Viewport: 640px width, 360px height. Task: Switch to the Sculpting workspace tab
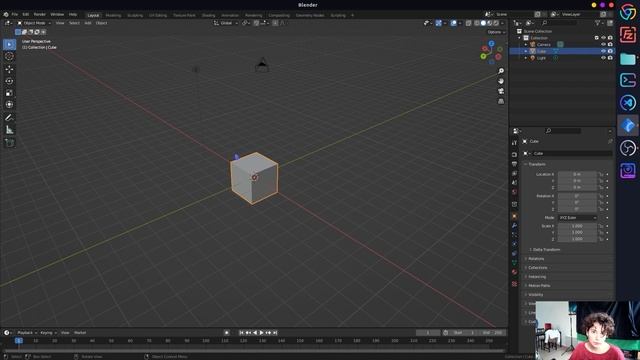click(135, 15)
